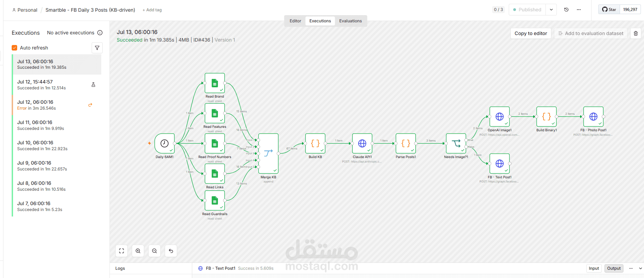Click the GitHub Star button
Screen dimensions: 644x278
pos(609,10)
